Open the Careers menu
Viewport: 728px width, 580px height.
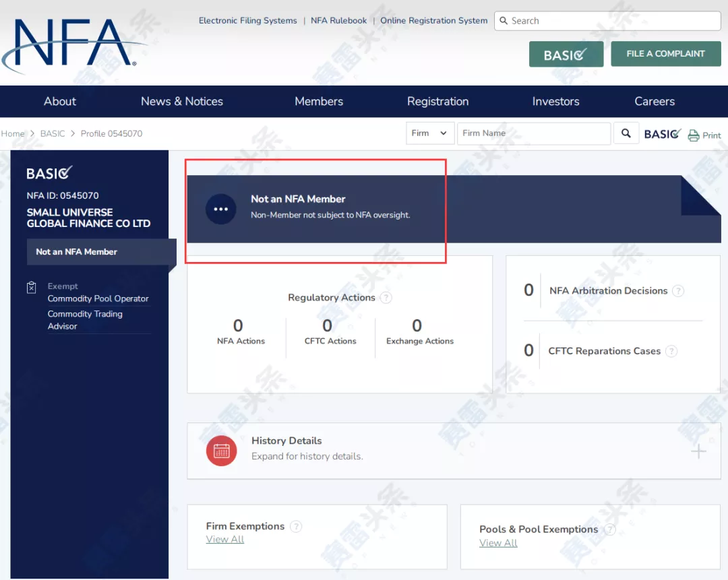pyautogui.click(x=655, y=101)
